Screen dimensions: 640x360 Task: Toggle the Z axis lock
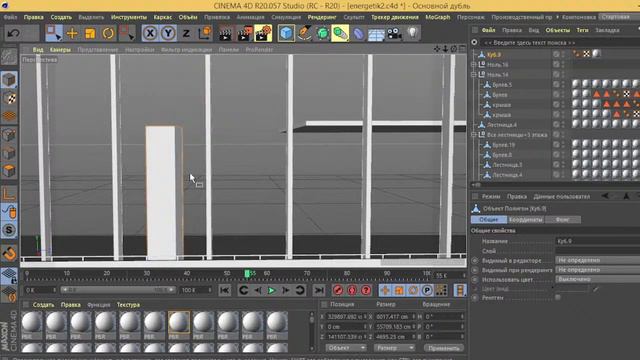coord(186,33)
